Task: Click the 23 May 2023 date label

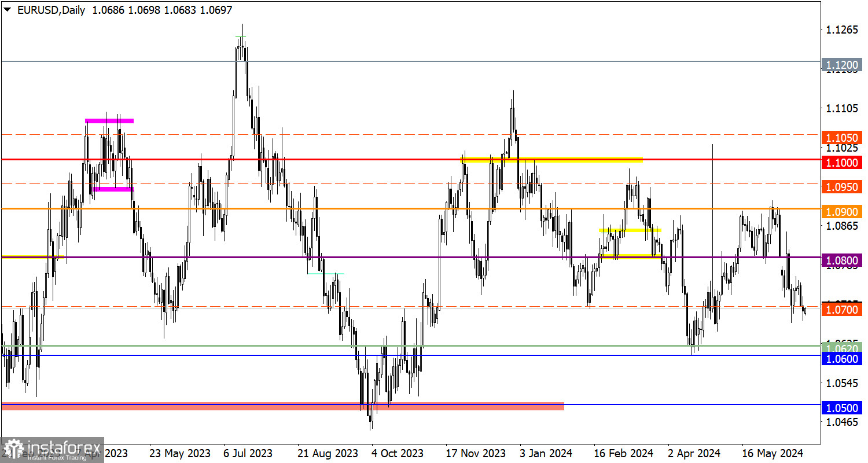Action: click(179, 453)
